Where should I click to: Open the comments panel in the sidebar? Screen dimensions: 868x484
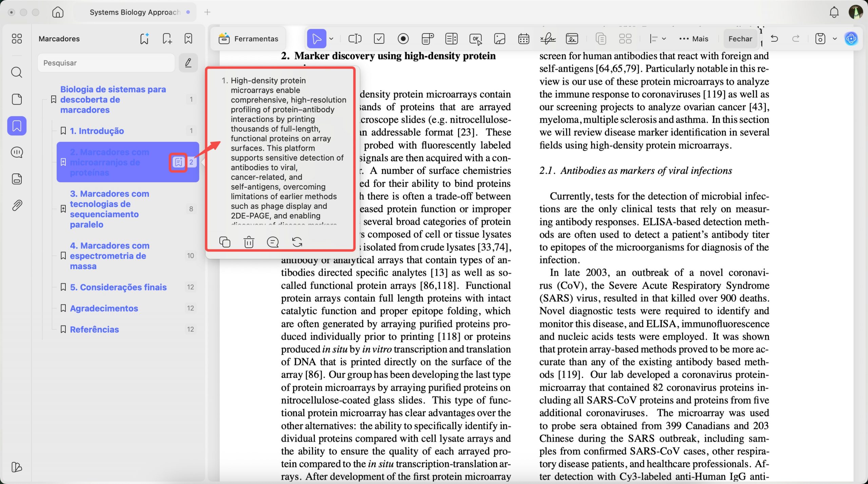pos(17,152)
